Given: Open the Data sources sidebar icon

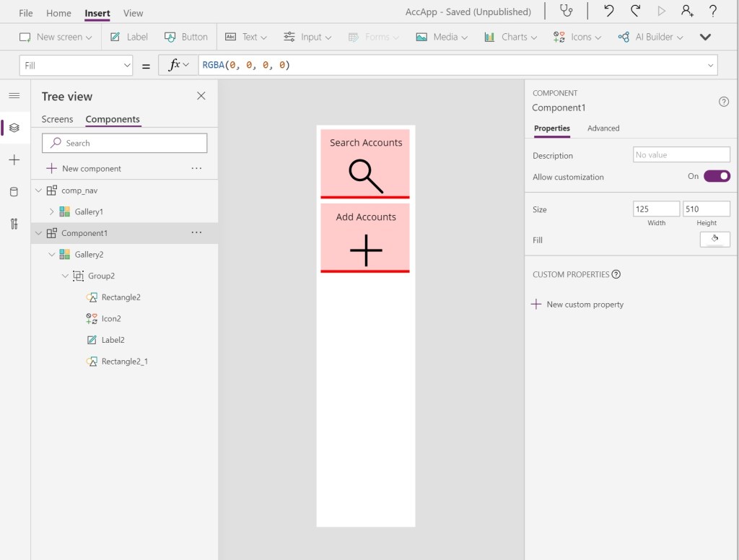Looking at the screenshot, I should [14, 192].
